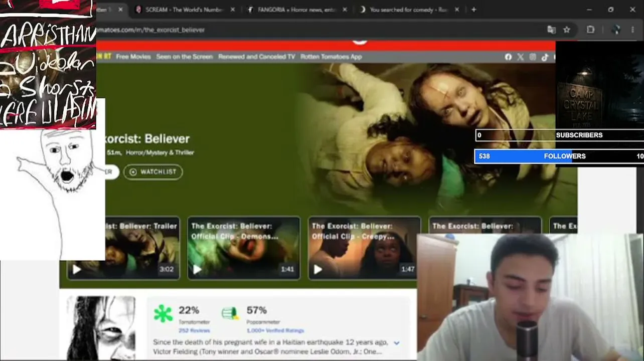Click the movie poster thumbnail
This screenshot has height=361, width=644.
(101, 328)
